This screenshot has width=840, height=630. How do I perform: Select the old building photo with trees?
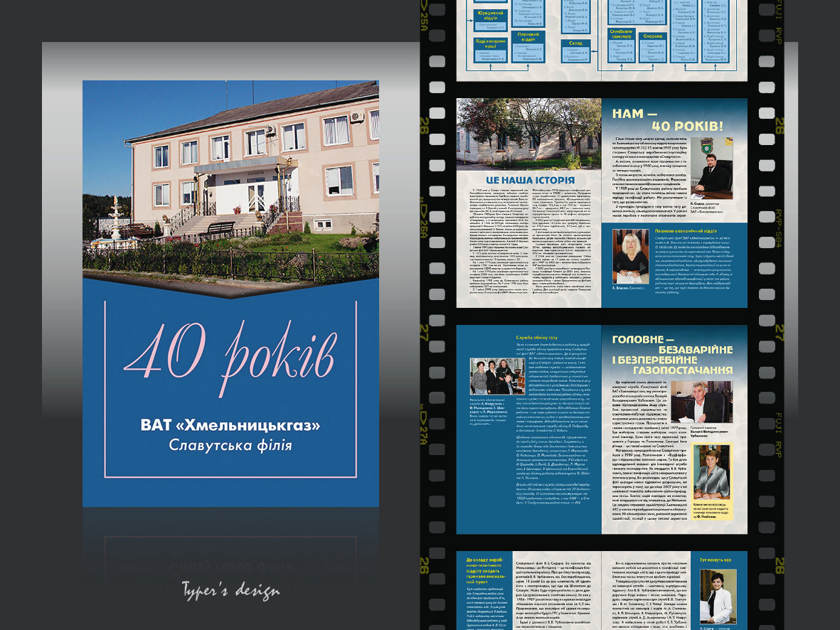[x=528, y=134]
